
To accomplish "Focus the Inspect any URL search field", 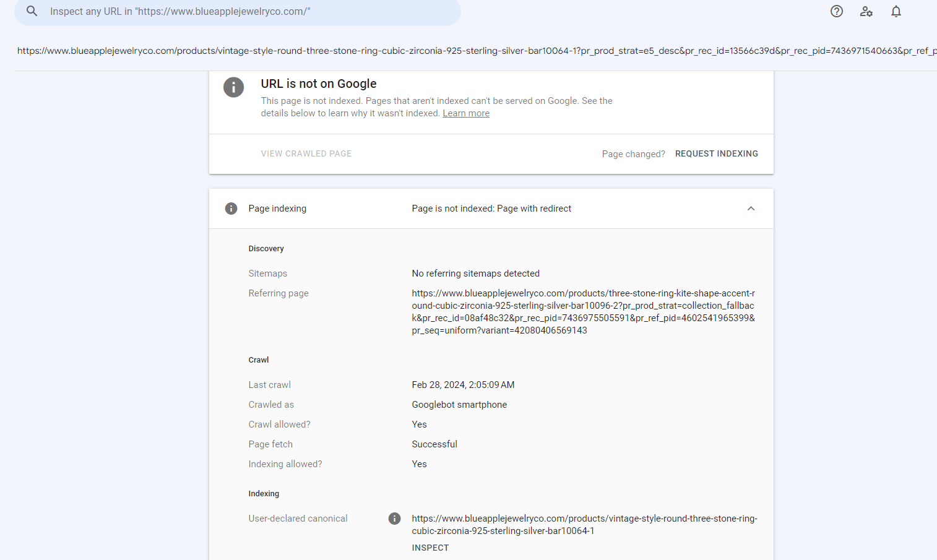I will coord(248,12).
